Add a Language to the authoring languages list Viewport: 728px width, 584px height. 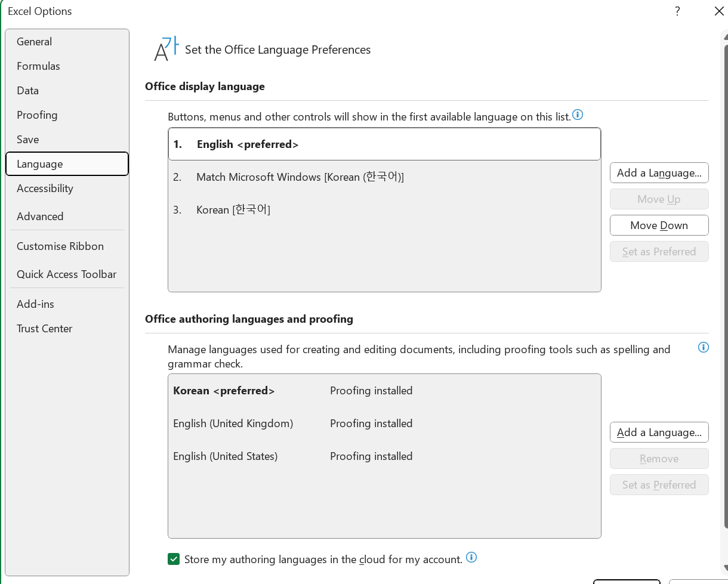coord(659,432)
